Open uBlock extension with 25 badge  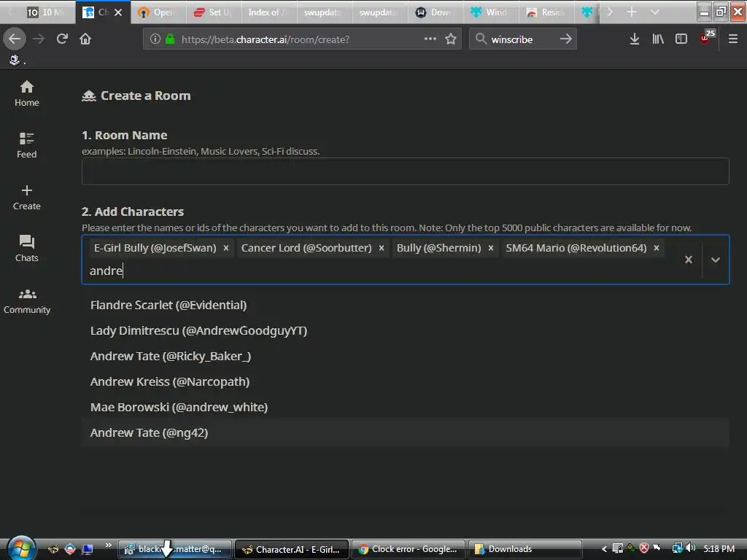tap(706, 38)
